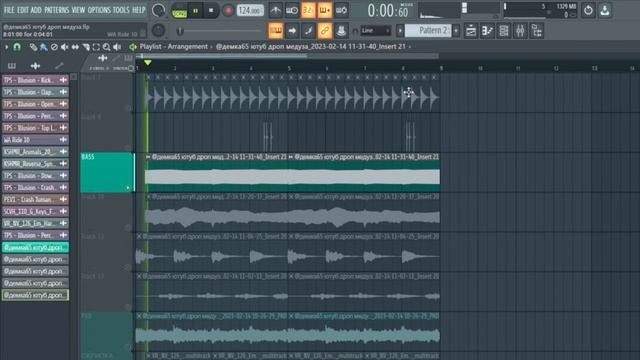
Task: Toggle the overdub/blend recording icon
Action: pos(324,11)
